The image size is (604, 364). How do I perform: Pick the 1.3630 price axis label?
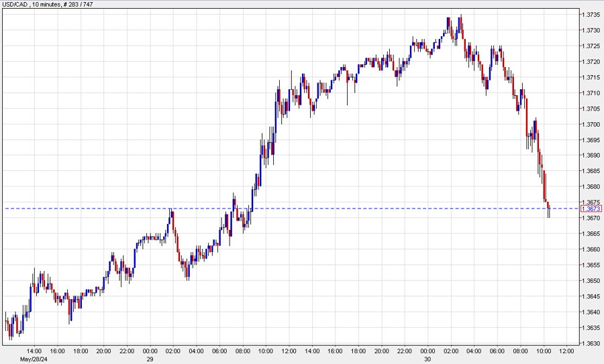(591, 343)
